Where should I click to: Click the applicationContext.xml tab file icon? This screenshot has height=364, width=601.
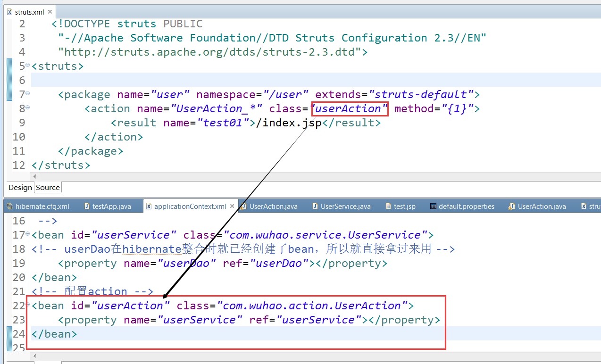[x=149, y=206]
